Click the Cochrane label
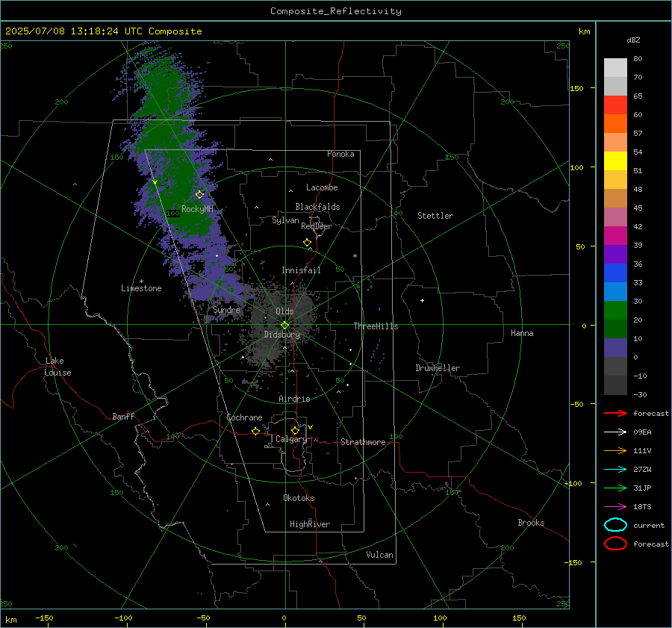 pyautogui.click(x=244, y=417)
